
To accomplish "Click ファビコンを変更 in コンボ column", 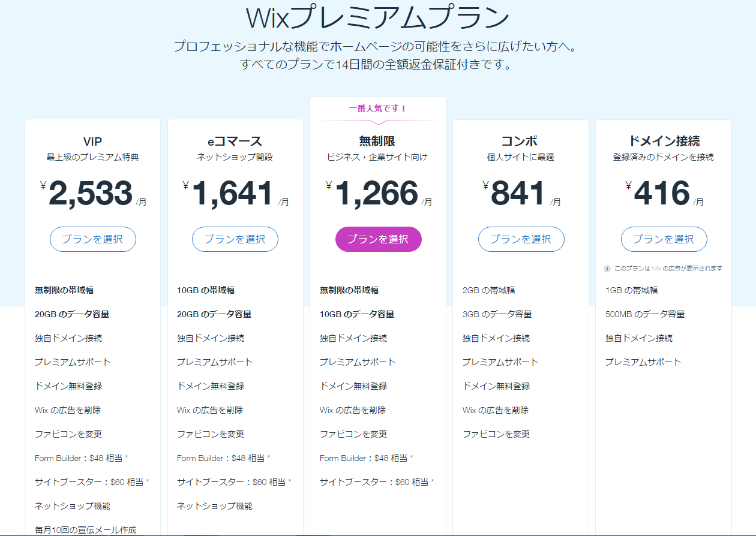I will tap(496, 434).
